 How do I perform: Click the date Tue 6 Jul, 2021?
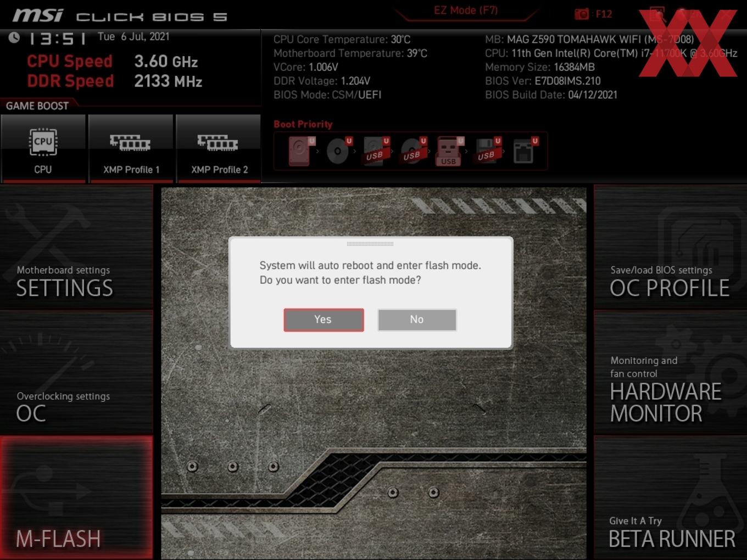[133, 37]
